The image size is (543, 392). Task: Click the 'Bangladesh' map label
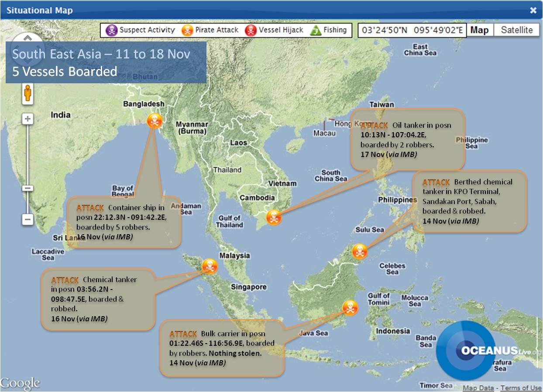pos(144,104)
